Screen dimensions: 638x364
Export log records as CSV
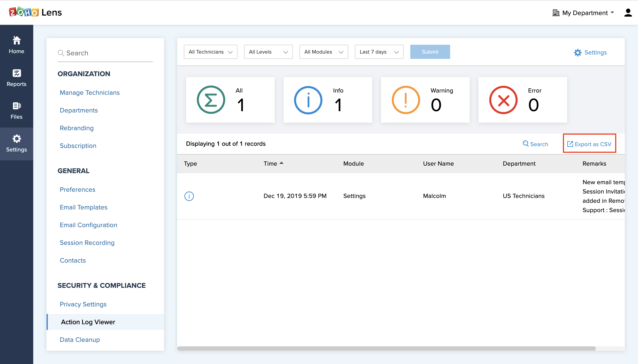pos(589,144)
